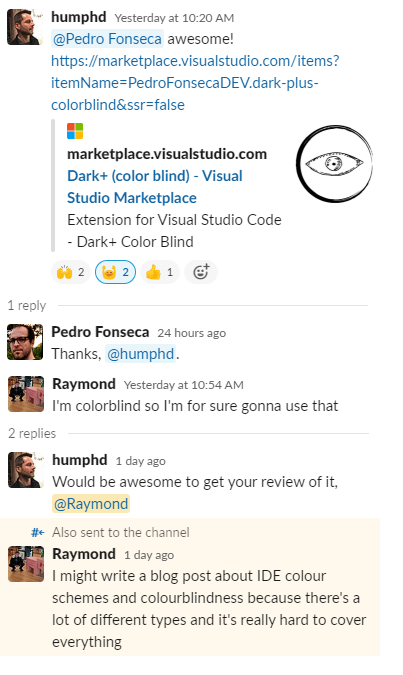
Task: Expand the '2 replies' thread
Action: pos(32,433)
